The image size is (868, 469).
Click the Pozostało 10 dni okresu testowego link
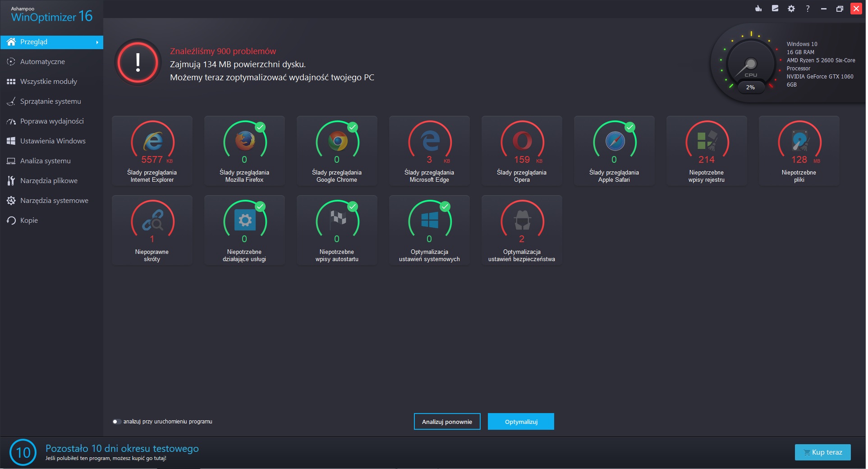pos(122,449)
